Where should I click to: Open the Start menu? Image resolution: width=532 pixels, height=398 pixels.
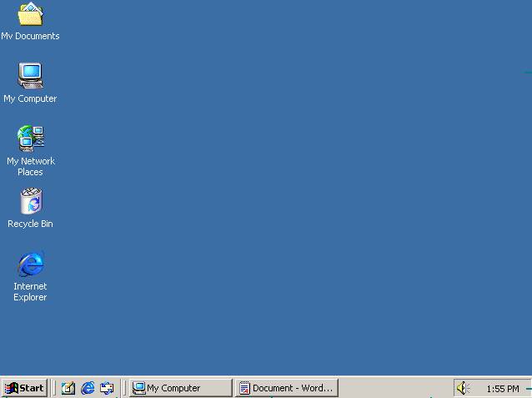point(24,388)
